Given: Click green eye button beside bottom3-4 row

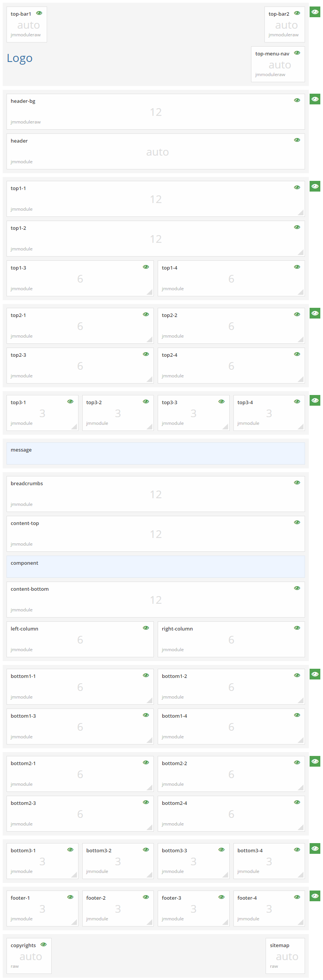Looking at the screenshot, I should (x=315, y=848).
